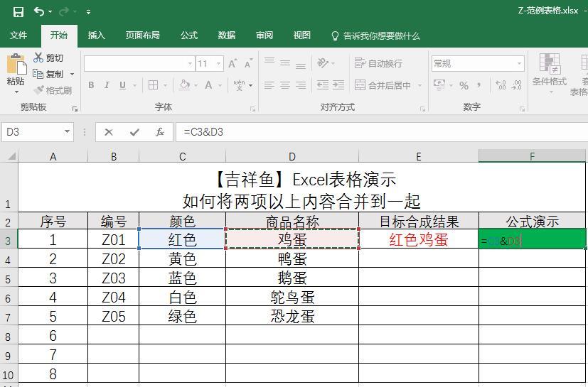Expand the 粘贴 dropdown arrow
The width and height of the screenshot is (588, 387).
[16, 92]
